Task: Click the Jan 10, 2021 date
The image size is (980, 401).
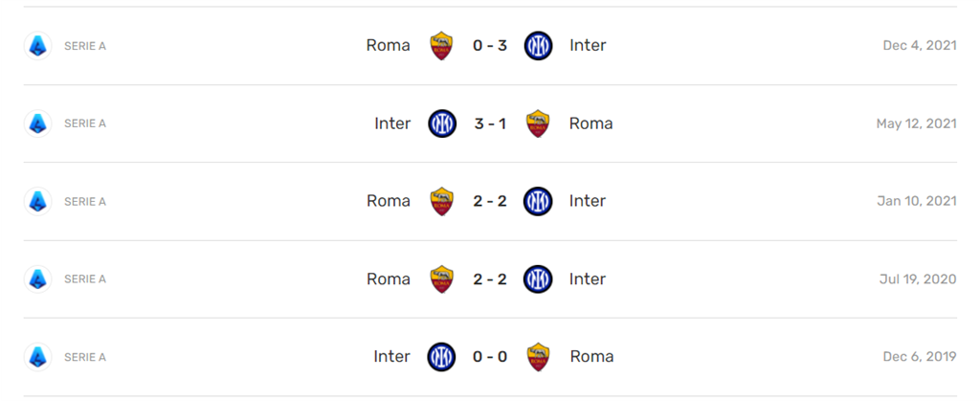Action: [x=917, y=201]
